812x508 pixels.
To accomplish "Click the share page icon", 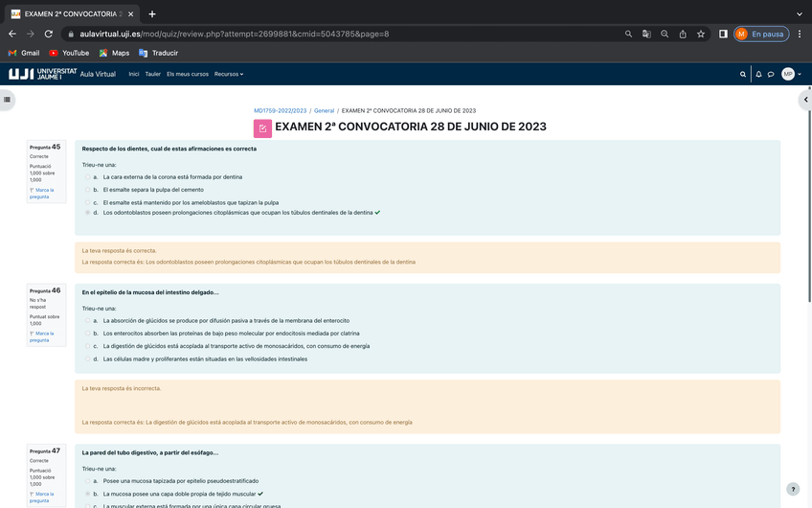I will click(683, 34).
